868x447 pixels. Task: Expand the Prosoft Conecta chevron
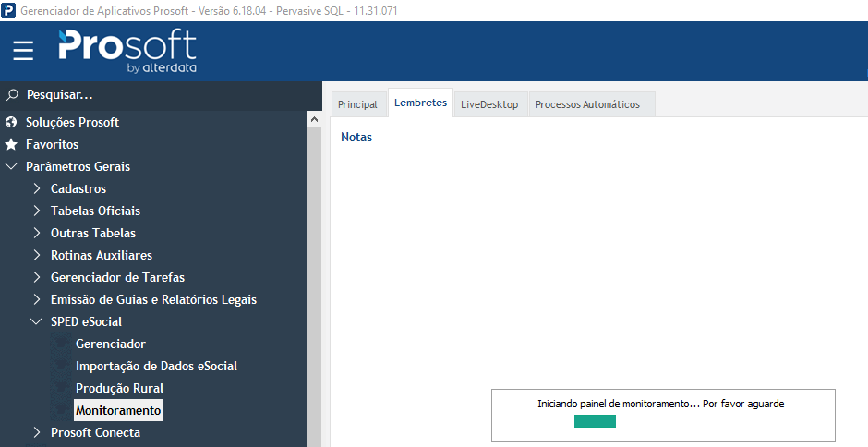pyautogui.click(x=37, y=432)
